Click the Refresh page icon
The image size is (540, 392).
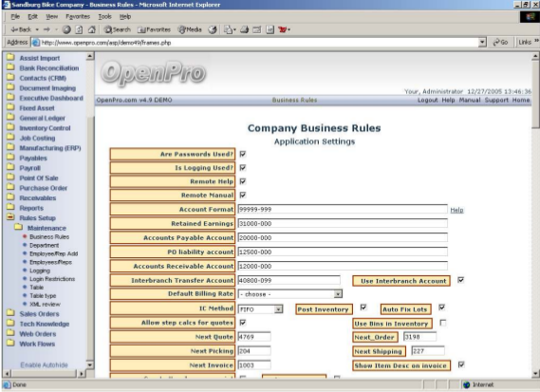click(x=79, y=29)
